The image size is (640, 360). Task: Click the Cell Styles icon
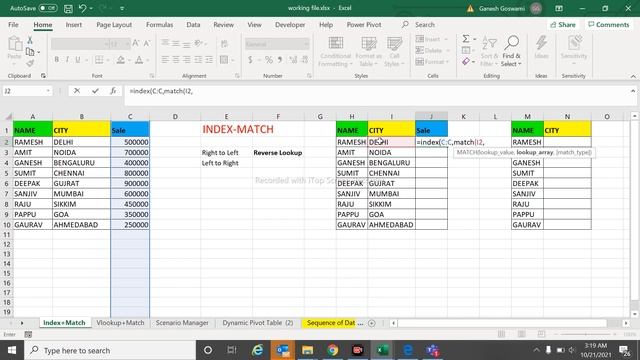tap(394, 44)
